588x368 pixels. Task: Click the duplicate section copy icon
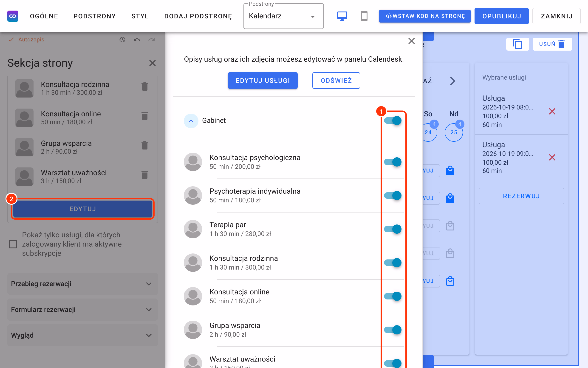pos(517,44)
